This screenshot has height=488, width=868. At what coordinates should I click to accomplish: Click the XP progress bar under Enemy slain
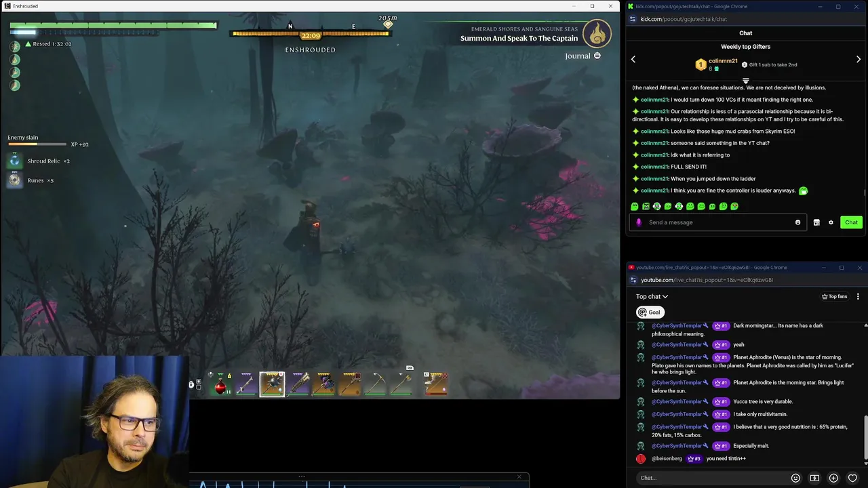(x=37, y=144)
